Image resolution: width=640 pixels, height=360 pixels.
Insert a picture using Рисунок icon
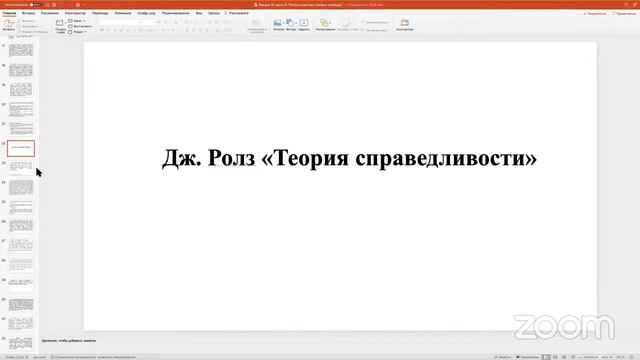click(x=278, y=24)
